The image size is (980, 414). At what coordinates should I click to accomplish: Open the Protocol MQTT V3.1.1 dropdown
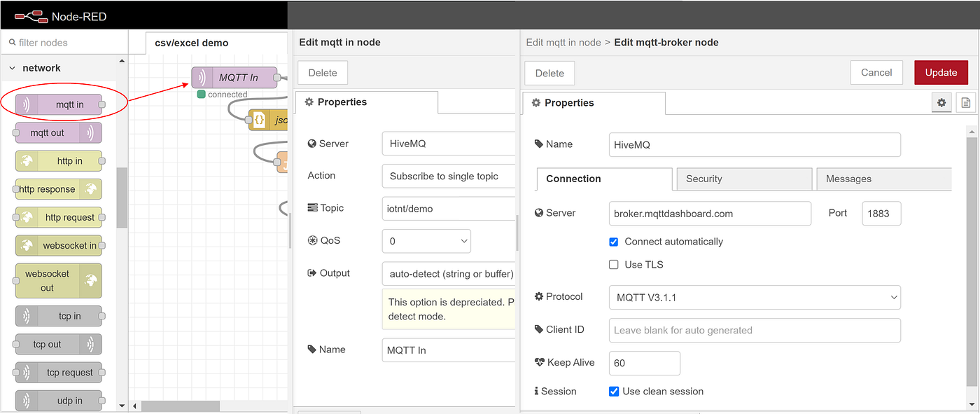tap(754, 298)
